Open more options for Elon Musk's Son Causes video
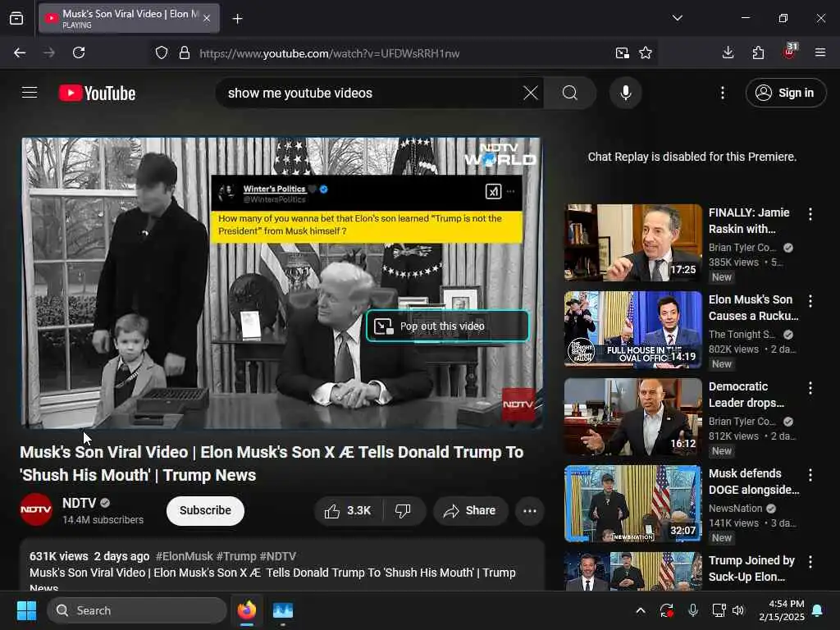Viewport: 840px width, 630px height. [x=810, y=301]
